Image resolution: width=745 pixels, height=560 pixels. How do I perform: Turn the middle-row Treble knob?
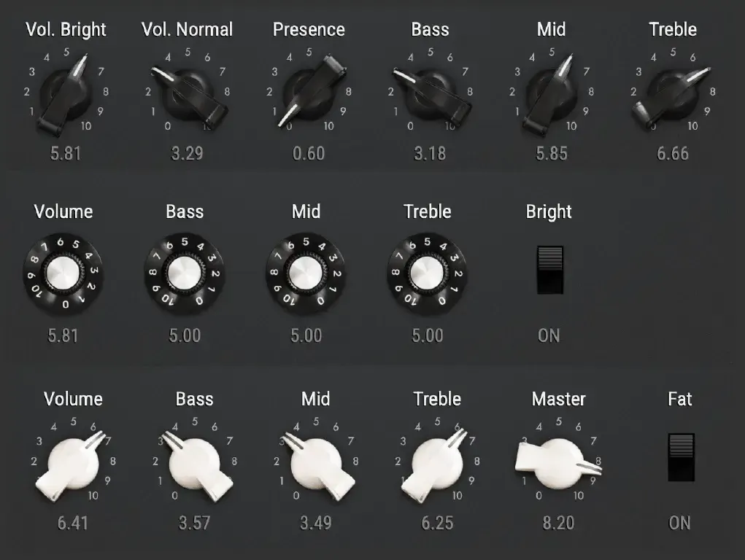click(x=427, y=275)
